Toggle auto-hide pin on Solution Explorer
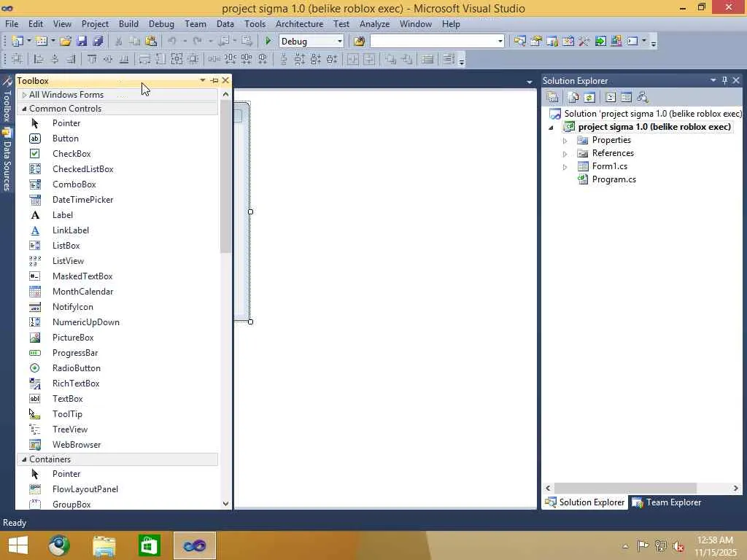The height and width of the screenshot is (560, 747). click(x=724, y=80)
